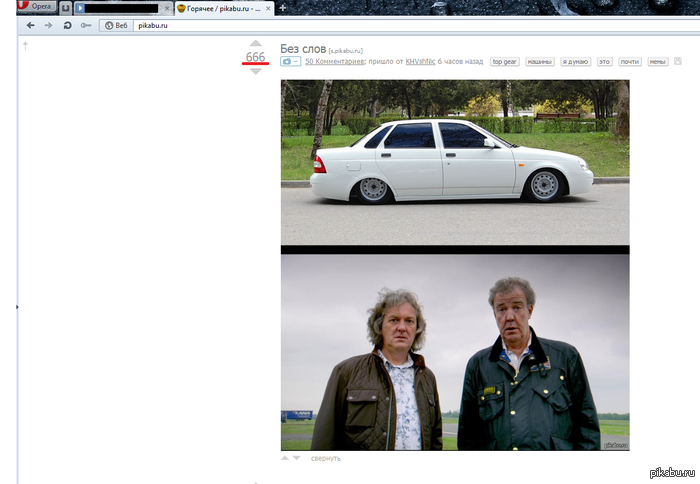This screenshot has width=700, height=484.
Task: Close the Горячее / pikabu.ru tab
Action: (268, 8)
